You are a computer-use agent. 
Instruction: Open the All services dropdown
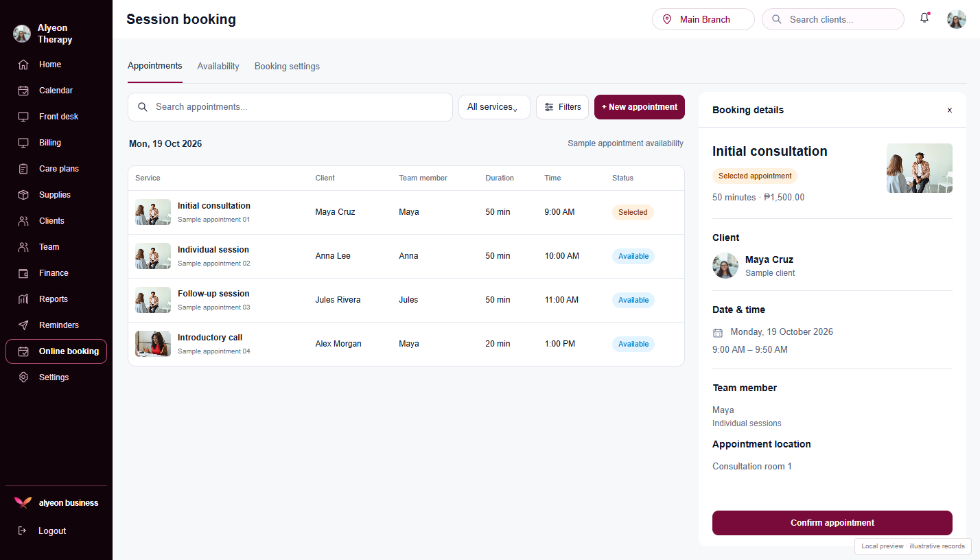[494, 107]
